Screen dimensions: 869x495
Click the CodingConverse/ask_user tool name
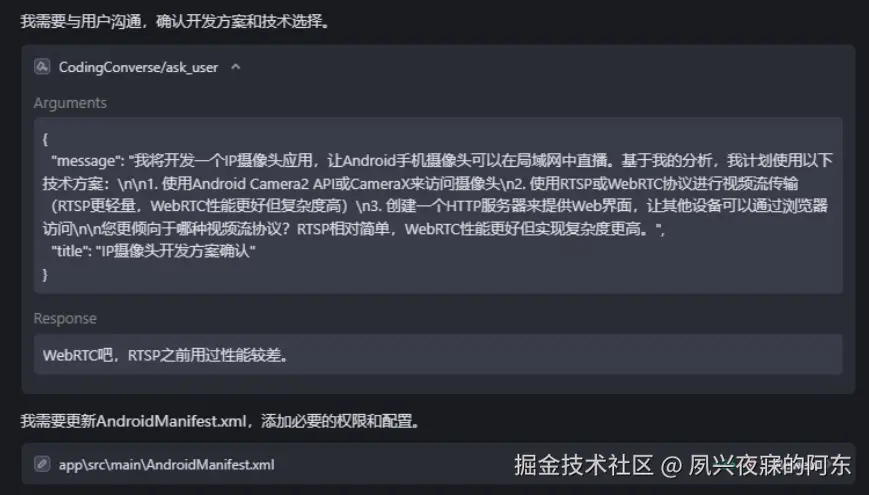(138, 68)
